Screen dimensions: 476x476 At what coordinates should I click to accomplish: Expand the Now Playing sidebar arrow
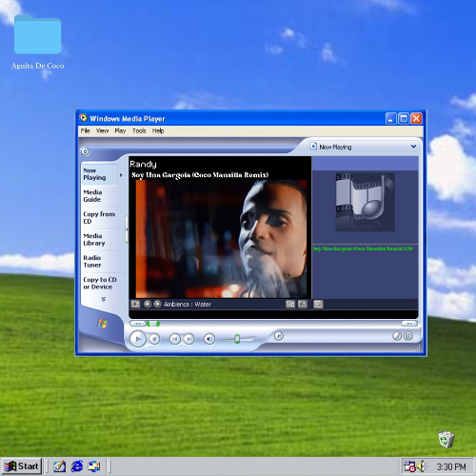click(x=121, y=175)
